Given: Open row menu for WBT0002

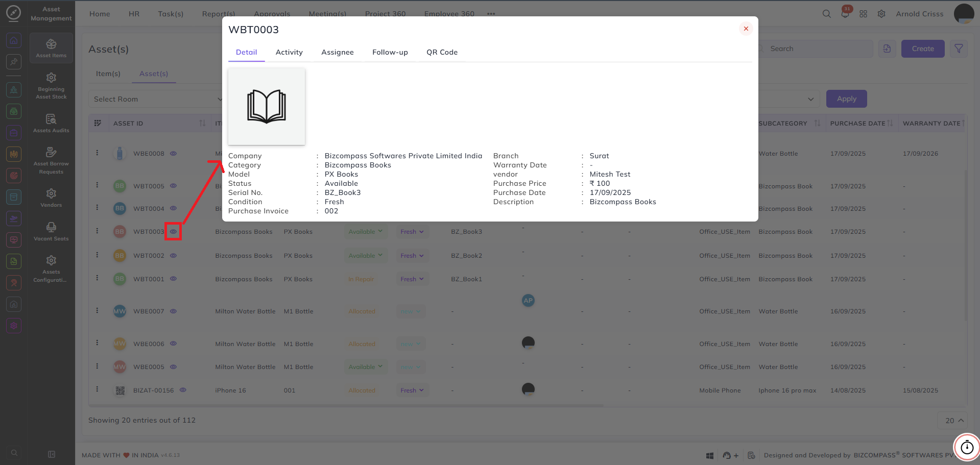Looking at the screenshot, I should pyautogui.click(x=97, y=254).
